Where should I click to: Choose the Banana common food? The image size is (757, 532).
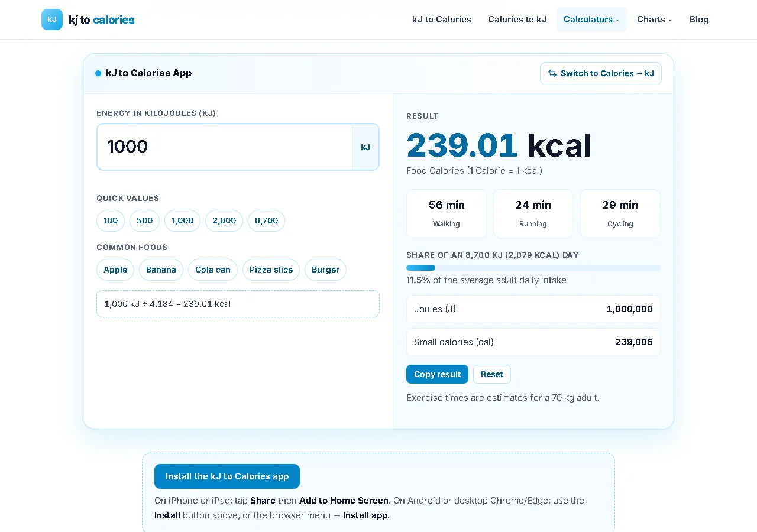(161, 270)
